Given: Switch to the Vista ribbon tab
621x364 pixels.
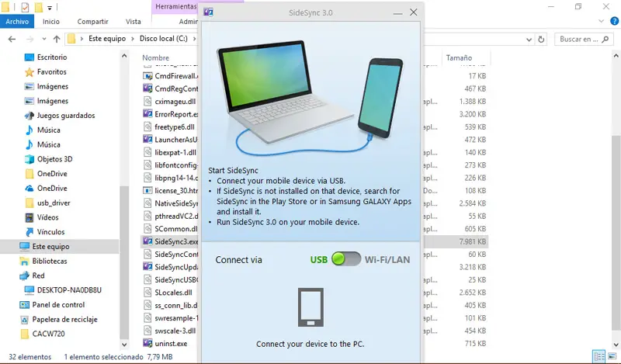Looking at the screenshot, I should (133, 22).
